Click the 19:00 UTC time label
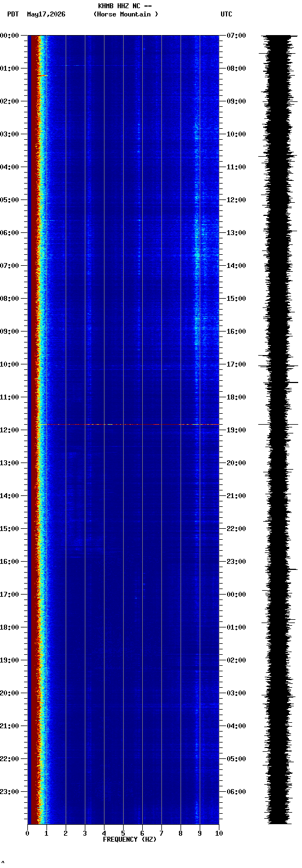 point(236,430)
